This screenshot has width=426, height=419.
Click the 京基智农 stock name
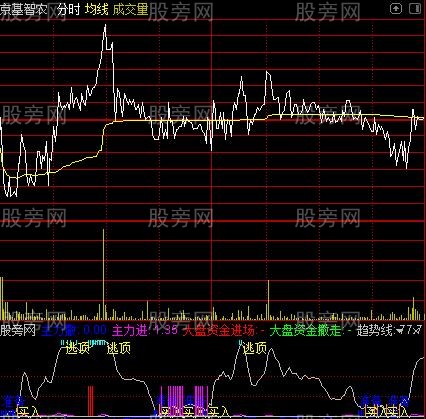(23, 10)
